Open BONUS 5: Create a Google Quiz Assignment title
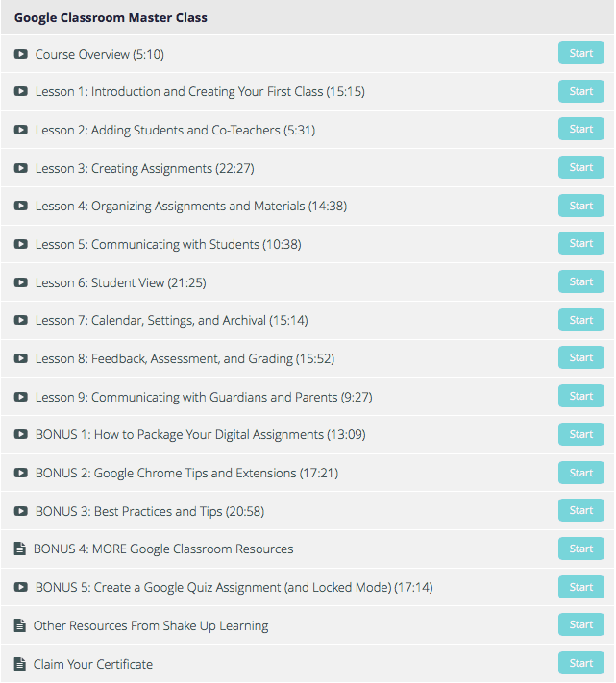This screenshot has height=683, width=616. pos(234,588)
